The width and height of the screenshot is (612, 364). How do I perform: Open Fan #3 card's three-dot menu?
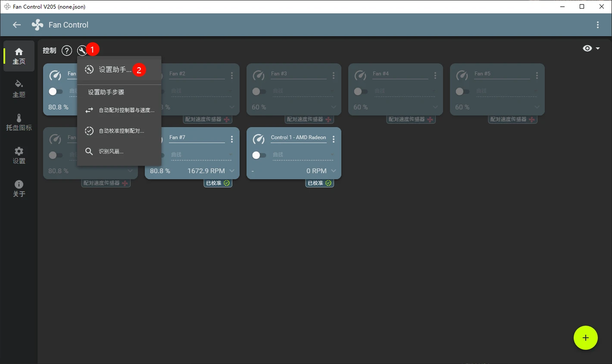[x=333, y=75]
